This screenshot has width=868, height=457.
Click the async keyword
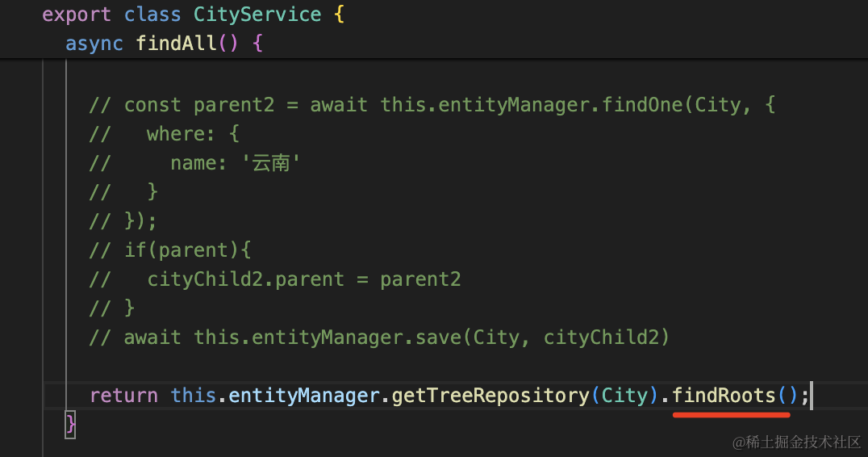(x=94, y=42)
